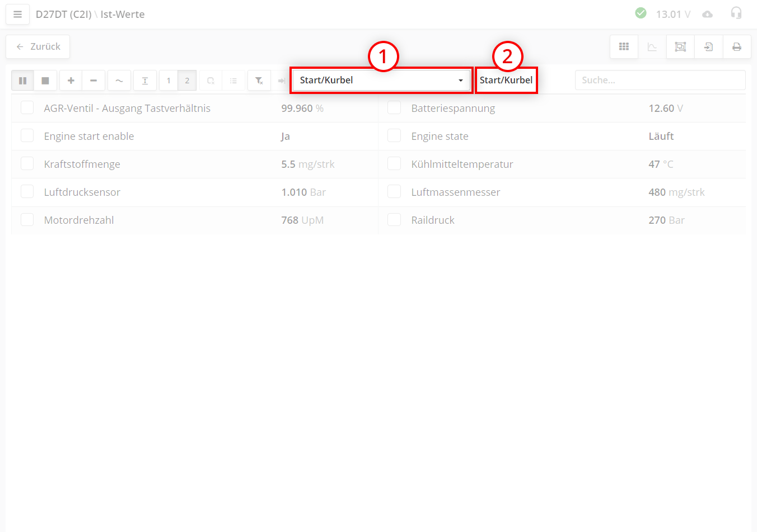Screen dimensions: 757x532
Task: Click the Suche search field
Action: 660,80
